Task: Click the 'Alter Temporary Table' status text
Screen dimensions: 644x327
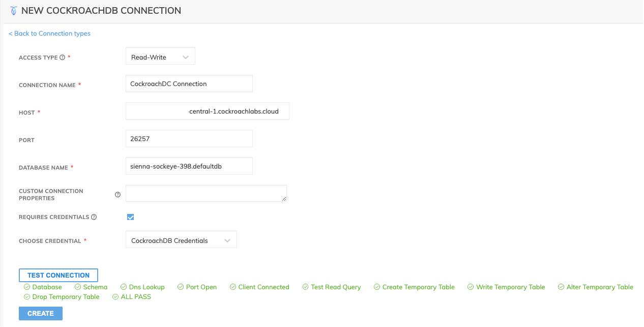Action: pyautogui.click(x=600, y=287)
